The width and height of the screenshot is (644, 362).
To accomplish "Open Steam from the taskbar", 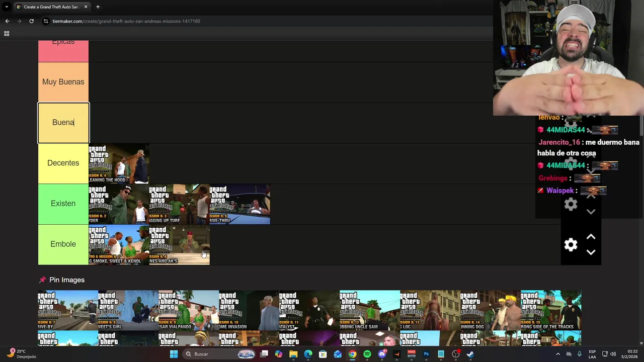I will tap(470, 354).
